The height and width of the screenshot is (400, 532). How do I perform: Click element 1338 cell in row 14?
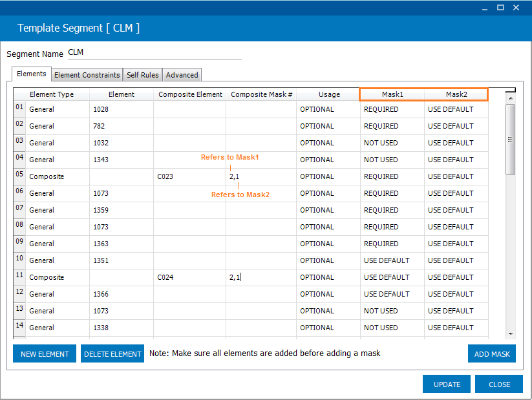[x=122, y=328]
